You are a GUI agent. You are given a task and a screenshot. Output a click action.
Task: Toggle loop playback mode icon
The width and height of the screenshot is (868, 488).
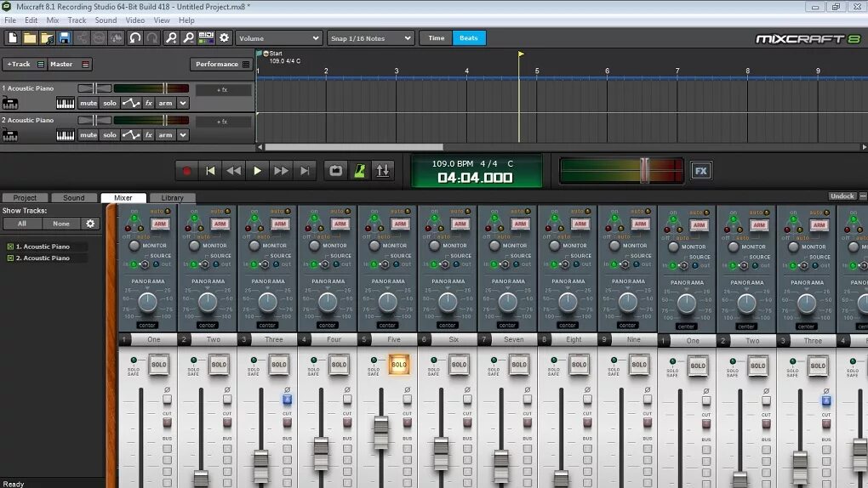pyautogui.click(x=335, y=171)
